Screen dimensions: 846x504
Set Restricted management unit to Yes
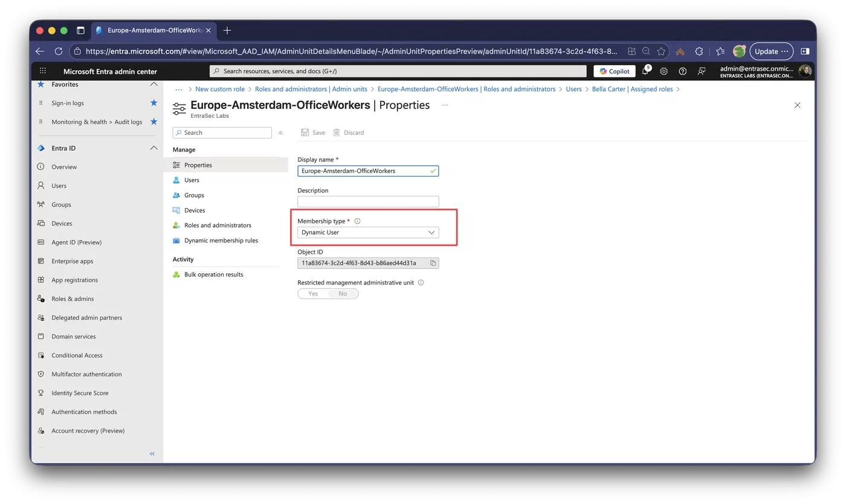tap(313, 294)
